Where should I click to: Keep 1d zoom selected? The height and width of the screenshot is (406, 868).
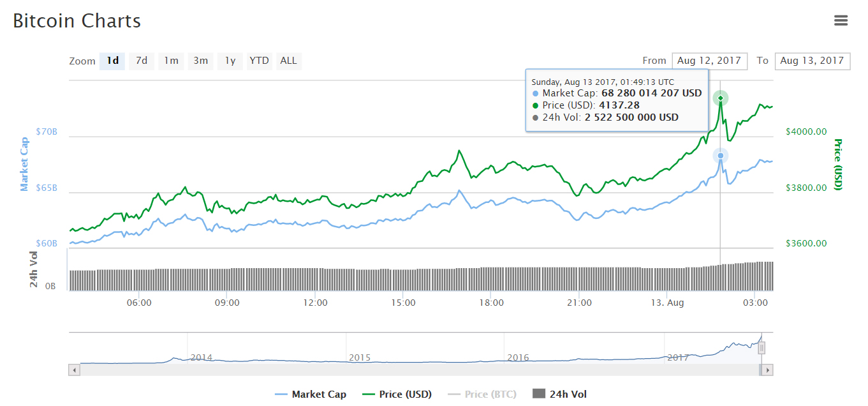click(112, 61)
